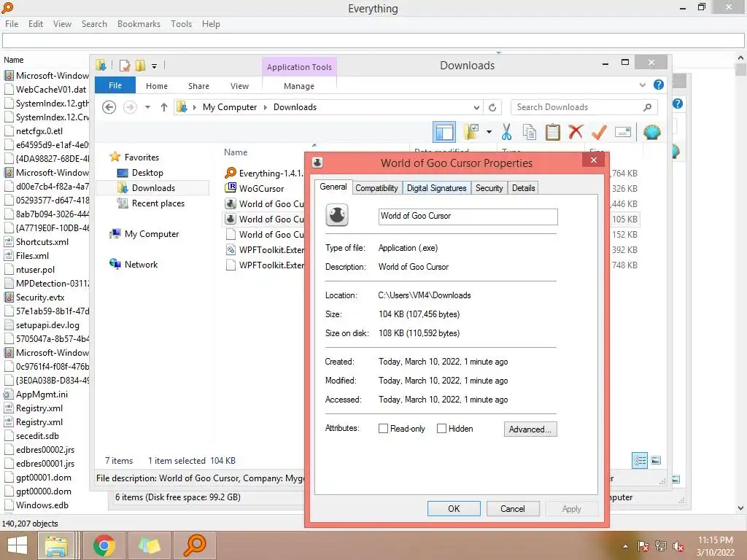Click the orange checkmark Properties icon
747x560 pixels.
pyautogui.click(x=599, y=132)
